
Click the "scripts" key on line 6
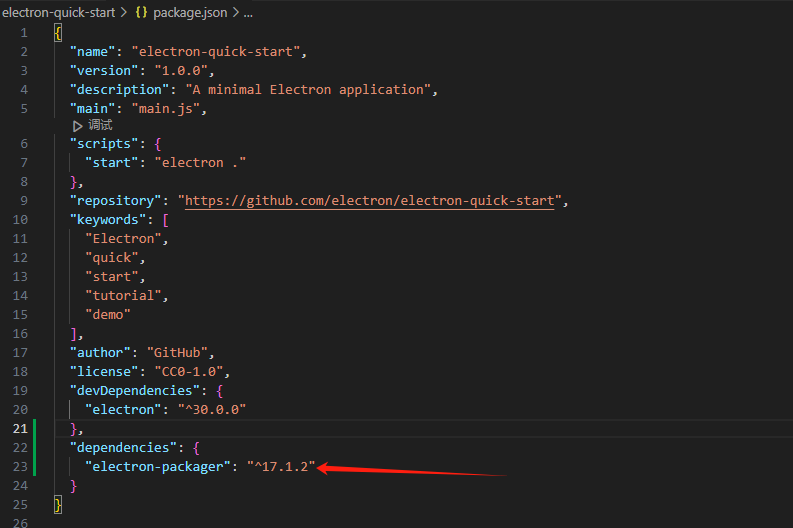click(104, 144)
